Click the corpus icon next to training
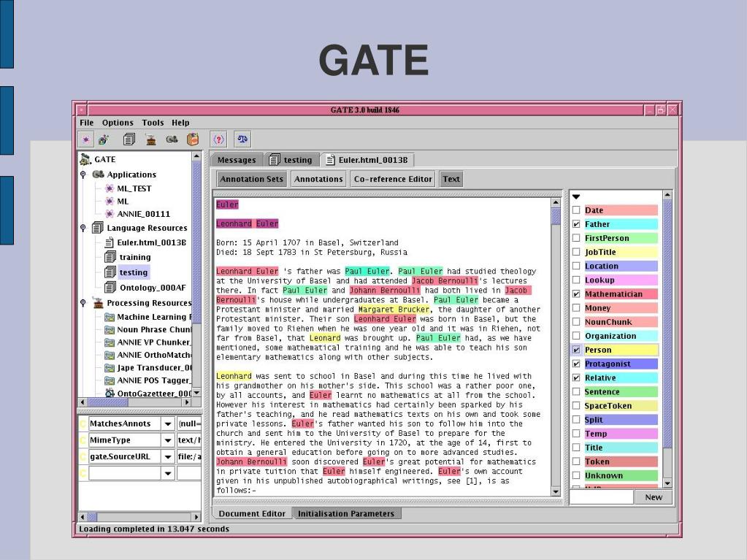The width and height of the screenshot is (747, 560). pyautogui.click(x=110, y=257)
